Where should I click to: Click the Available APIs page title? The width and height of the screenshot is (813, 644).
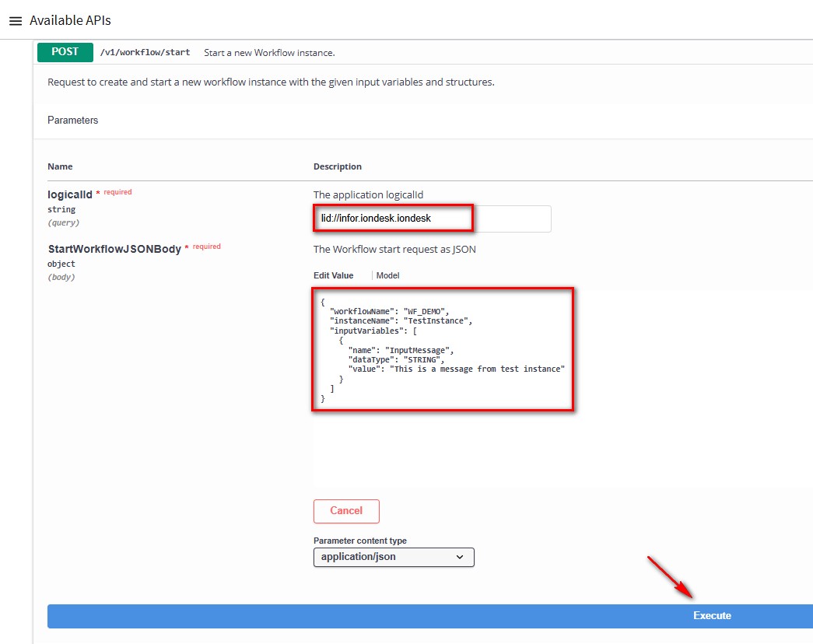(x=70, y=20)
